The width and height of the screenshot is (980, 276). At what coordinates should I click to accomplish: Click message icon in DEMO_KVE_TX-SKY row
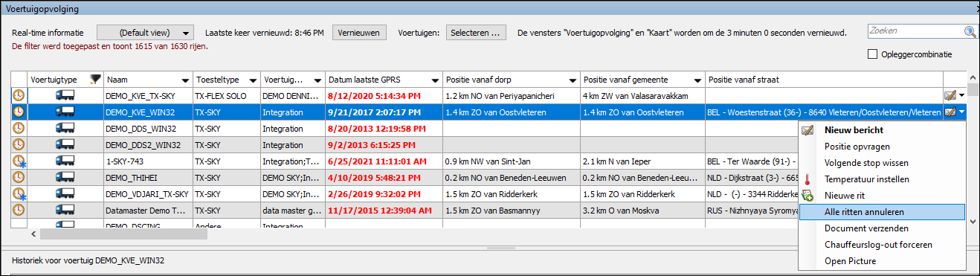(x=950, y=95)
